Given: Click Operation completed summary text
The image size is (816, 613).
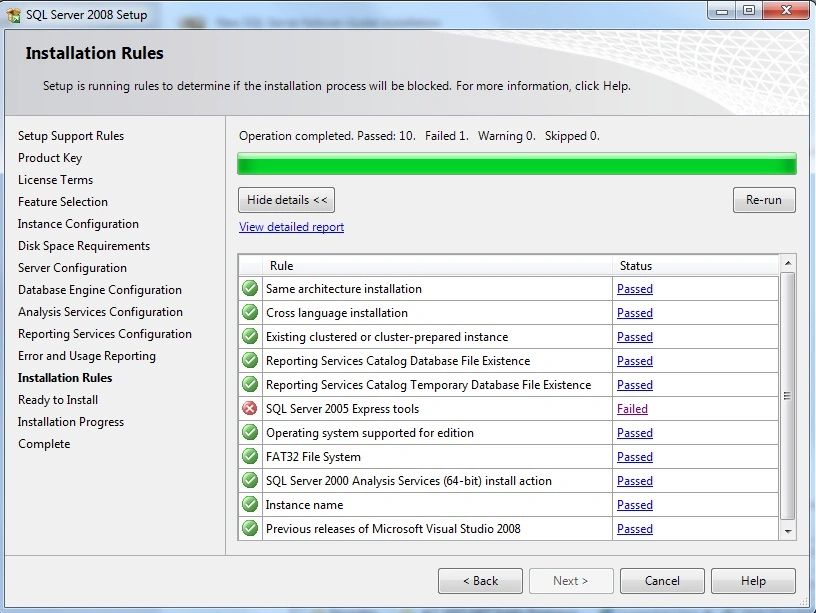Looking at the screenshot, I should tap(419, 136).
